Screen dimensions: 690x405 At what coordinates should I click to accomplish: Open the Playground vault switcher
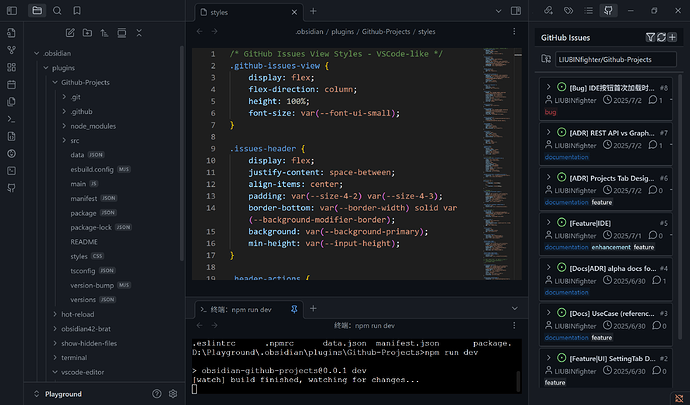[58, 394]
